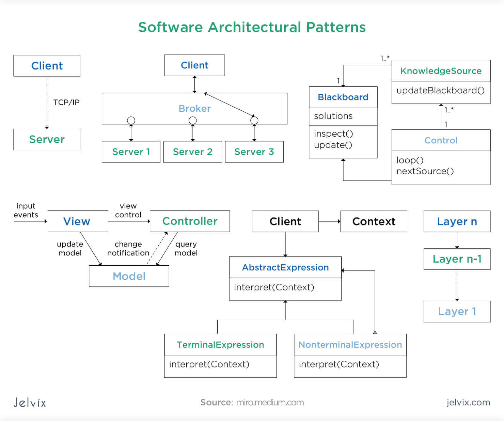Click the Jelvix logo in the corner
This screenshot has width=504, height=422.
point(29,403)
